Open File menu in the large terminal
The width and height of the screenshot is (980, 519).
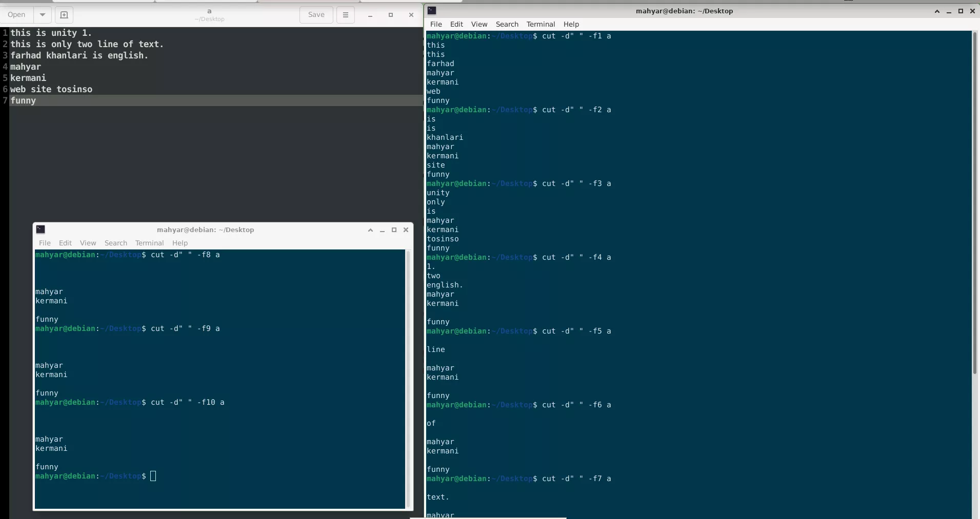[436, 24]
